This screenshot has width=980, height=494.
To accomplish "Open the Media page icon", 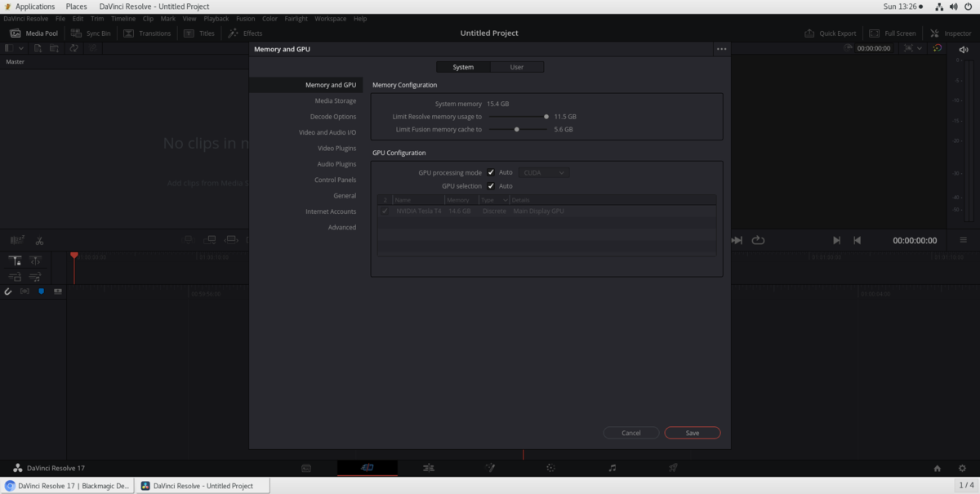I will click(x=306, y=468).
